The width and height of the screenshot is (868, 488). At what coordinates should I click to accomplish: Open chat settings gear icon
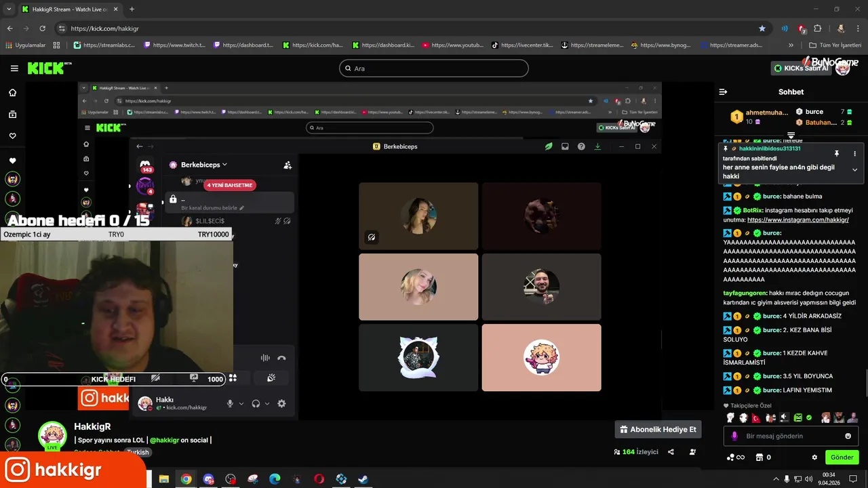pos(814,457)
